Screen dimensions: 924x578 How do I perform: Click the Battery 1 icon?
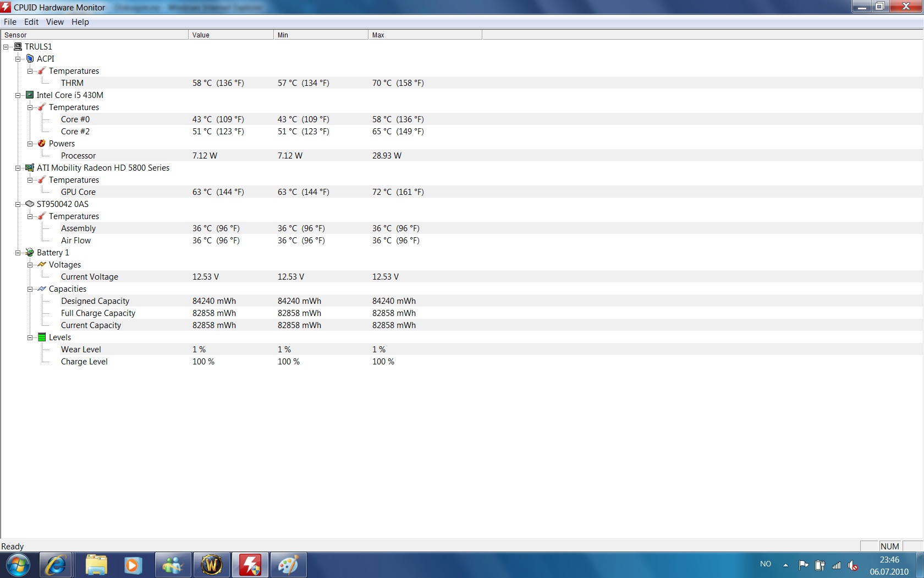pyautogui.click(x=30, y=253)
